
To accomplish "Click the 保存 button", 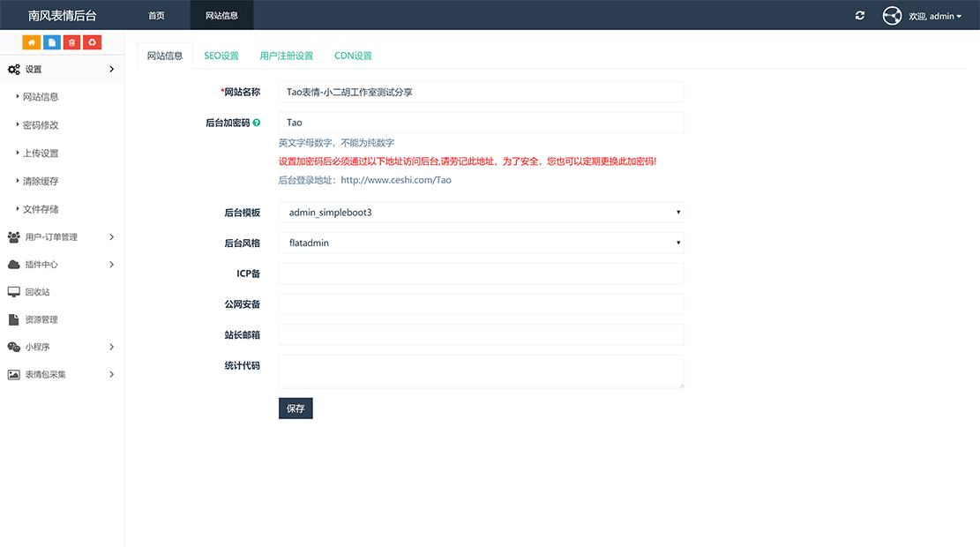I will coord(295,408).
